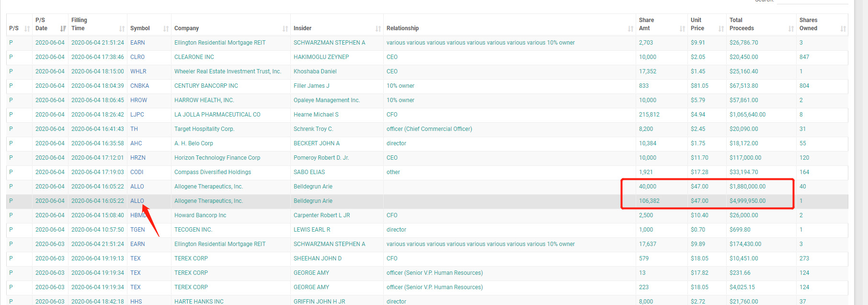This screenshot has height=305, width=868.
Task: Open insider SABO ELIAS link
Action: point(309,172)
